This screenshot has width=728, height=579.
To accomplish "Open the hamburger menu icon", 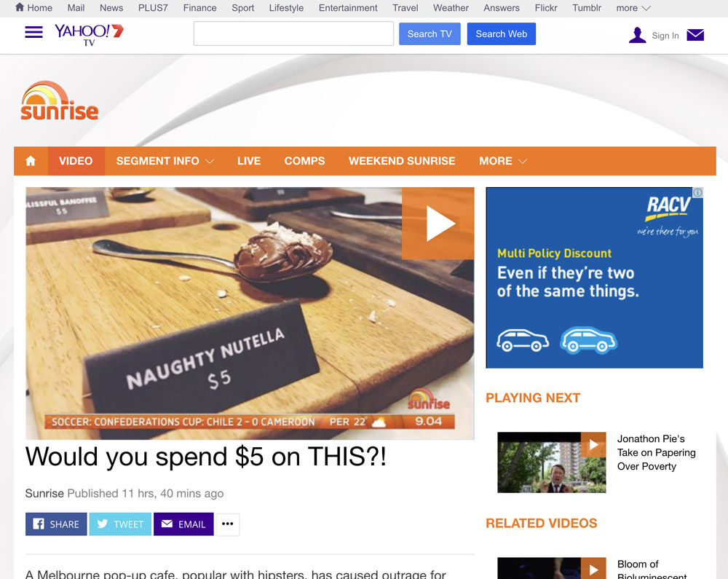I will pyautogui.click(x=34, y=33).
